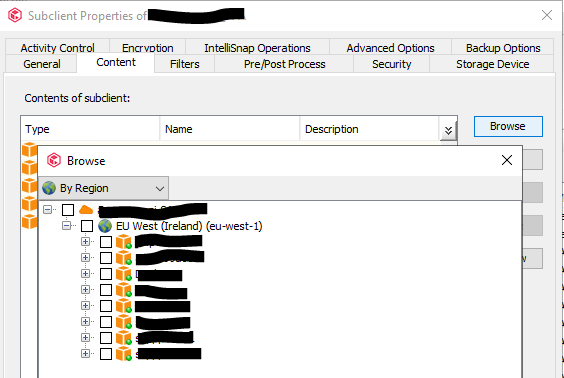
Task: Collapse the EU West (Ireland) tree node
Action: tap(66, 226)
